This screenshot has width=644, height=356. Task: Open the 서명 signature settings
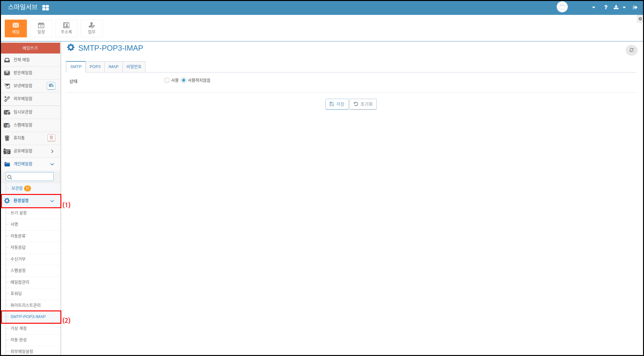pos(14,224)
